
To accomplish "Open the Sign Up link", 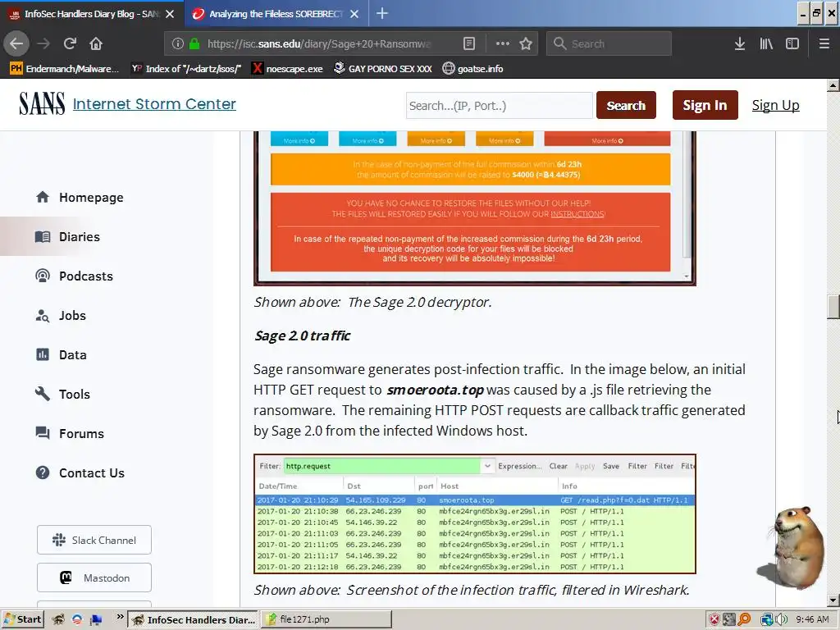I will 775,105.
